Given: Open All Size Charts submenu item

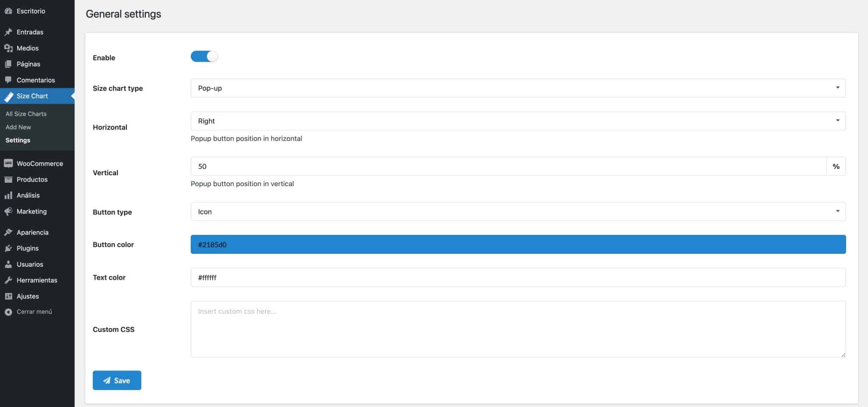Looking at the screenshot, I should [x=26, y=114].
